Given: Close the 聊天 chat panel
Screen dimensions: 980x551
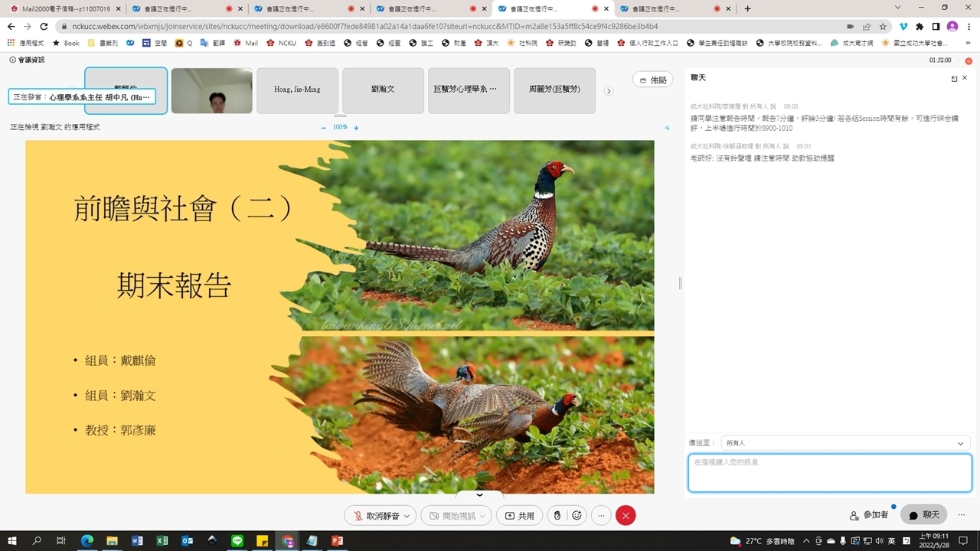Looking at the screenshot, I should [965, 78].
